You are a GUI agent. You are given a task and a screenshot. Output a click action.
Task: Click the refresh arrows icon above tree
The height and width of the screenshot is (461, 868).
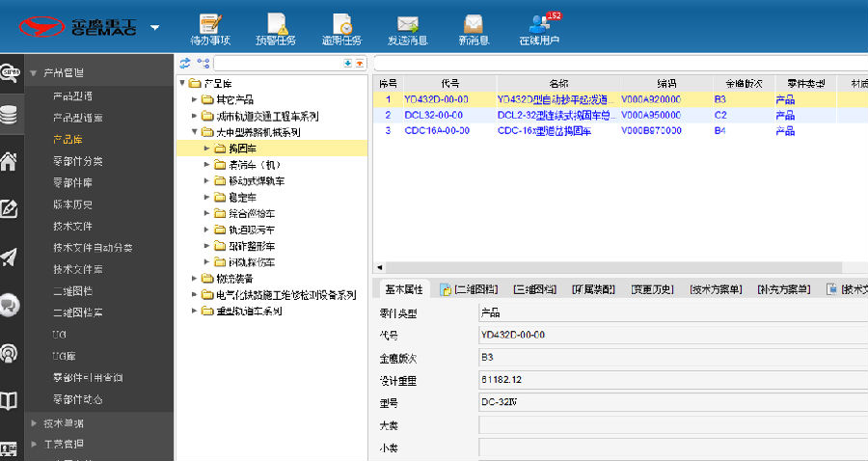coord(185,63)
